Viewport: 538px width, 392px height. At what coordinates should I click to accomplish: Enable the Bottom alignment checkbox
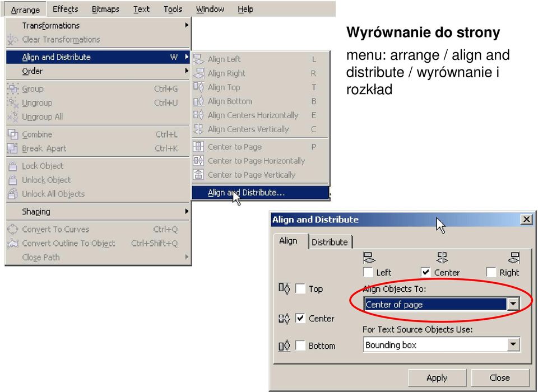pos(300,346)
